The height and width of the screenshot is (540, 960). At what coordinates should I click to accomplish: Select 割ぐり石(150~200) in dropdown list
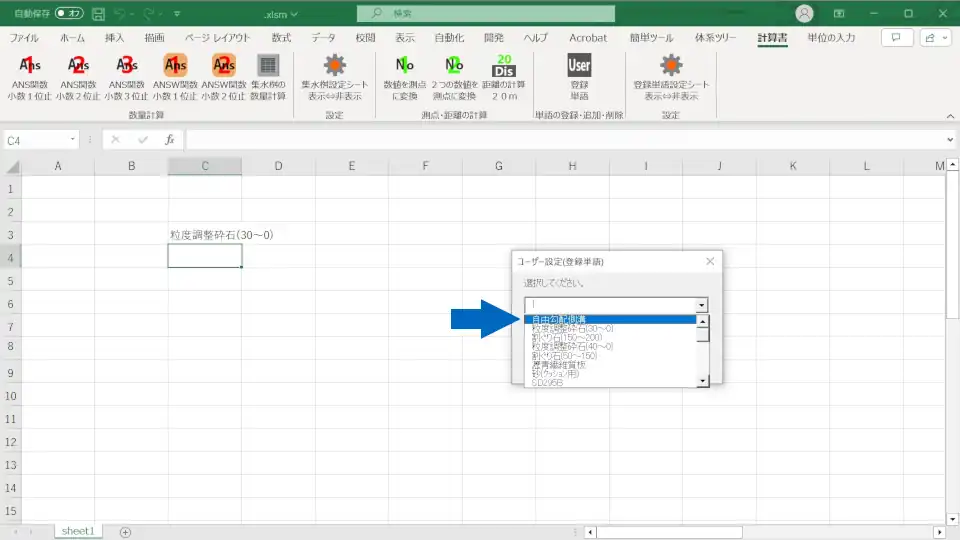(610, 337)
